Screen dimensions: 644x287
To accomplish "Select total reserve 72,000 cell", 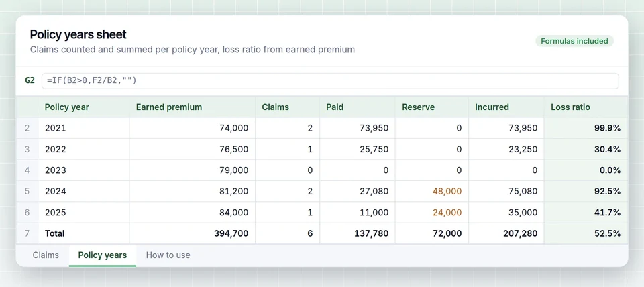I will (x=432, y=233).
